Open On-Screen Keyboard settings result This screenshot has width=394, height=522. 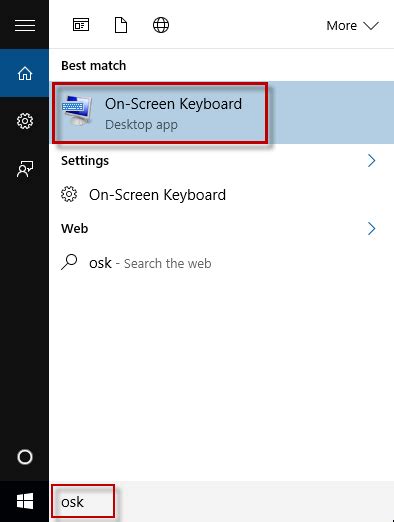(x=222, y=195)
